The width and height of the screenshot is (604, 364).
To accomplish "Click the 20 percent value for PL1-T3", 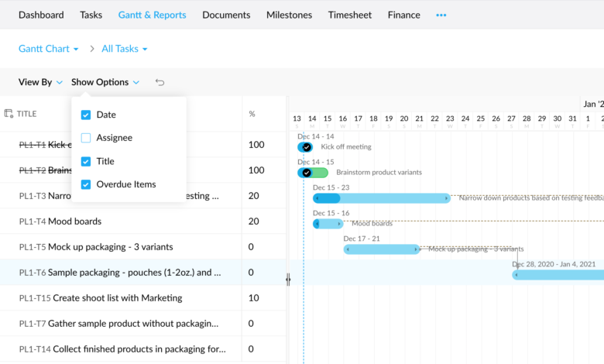I will 253,196.
